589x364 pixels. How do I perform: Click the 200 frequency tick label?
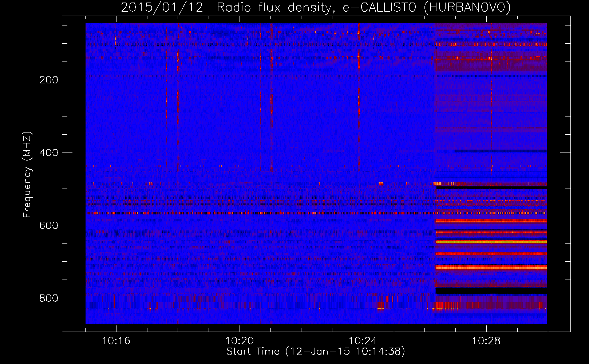tap(49, 80)
